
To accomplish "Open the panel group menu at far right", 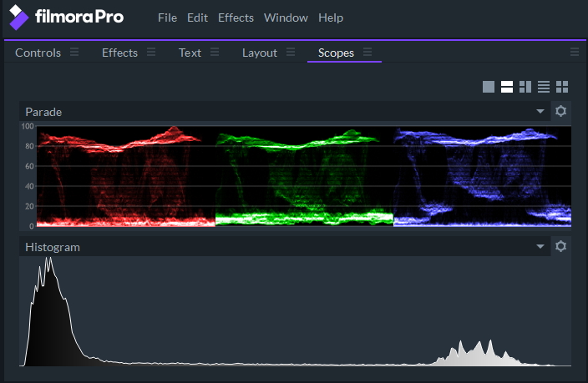I will point(575,52).
